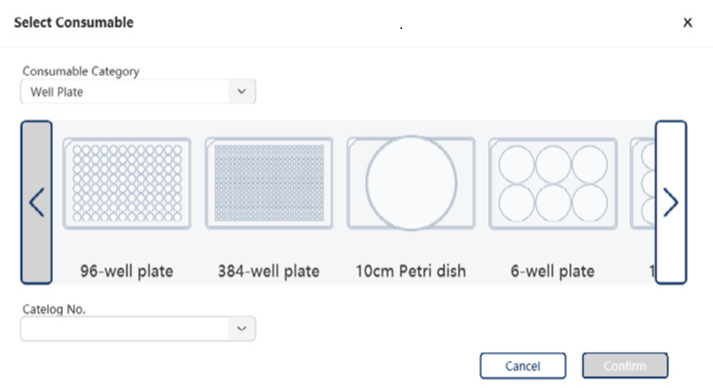Click the Well Plate combo box
The image size is (713, 388).
coord(138,91)
